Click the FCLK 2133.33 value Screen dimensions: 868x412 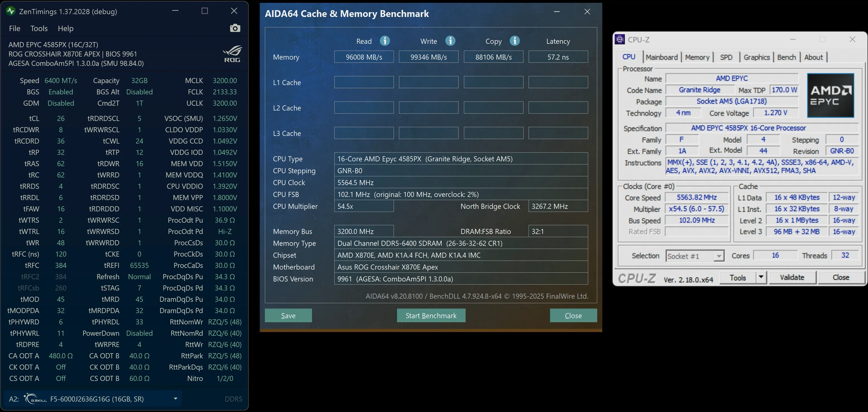[x=225, y=92]
